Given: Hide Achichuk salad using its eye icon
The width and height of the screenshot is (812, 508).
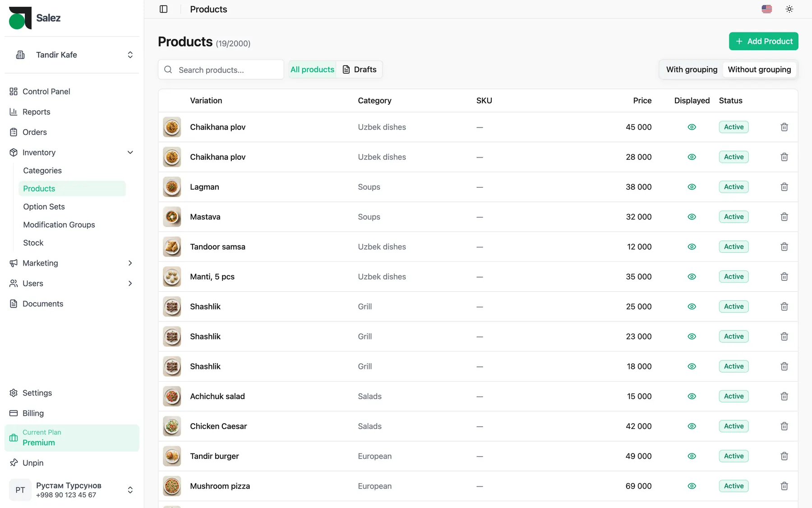Looking at the screenshot, I should coord(692,396).
